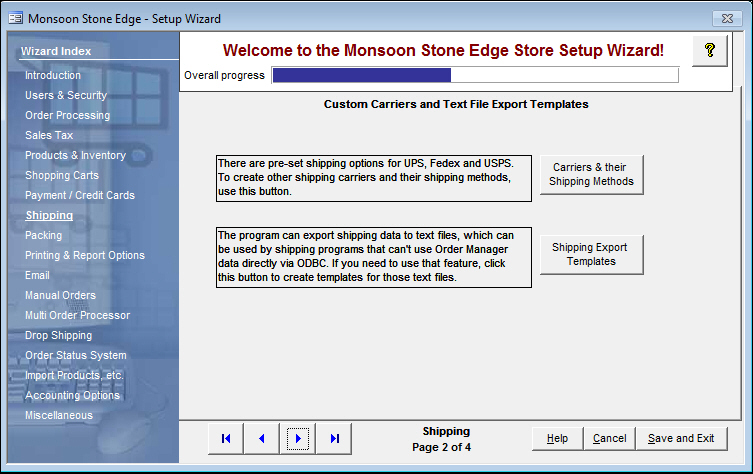Screen dimensions: 753x474
Task: Click 'Custom Carriers and Text File Export Templates' heading
Action: [x=456, y=104]
